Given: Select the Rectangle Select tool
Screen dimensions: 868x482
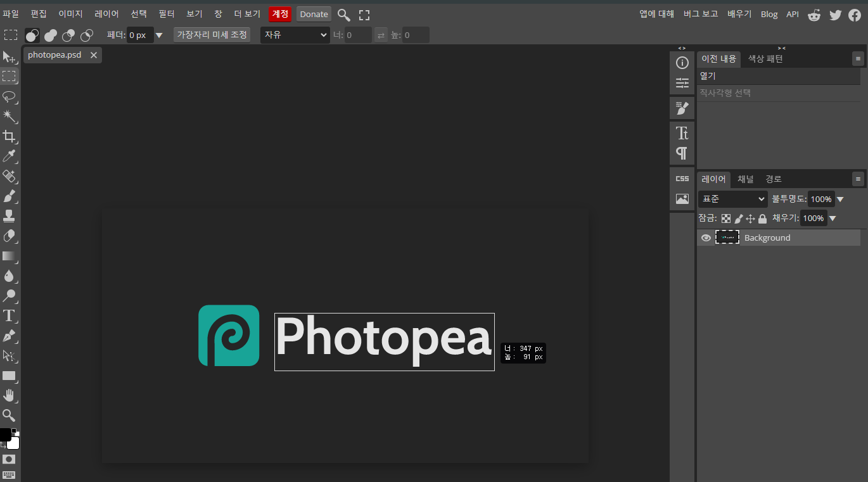Looking at the screenshot, I should coord(10,77).
